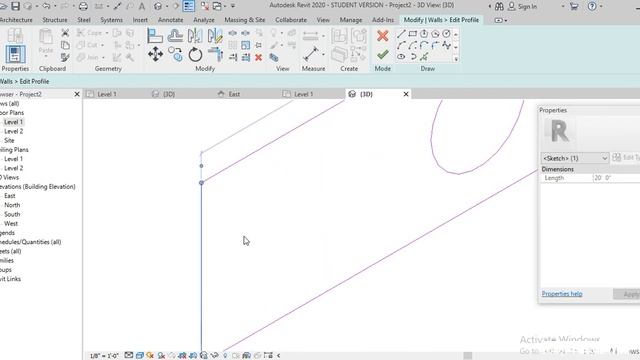Select the Rotate tool

pos(196,54)
